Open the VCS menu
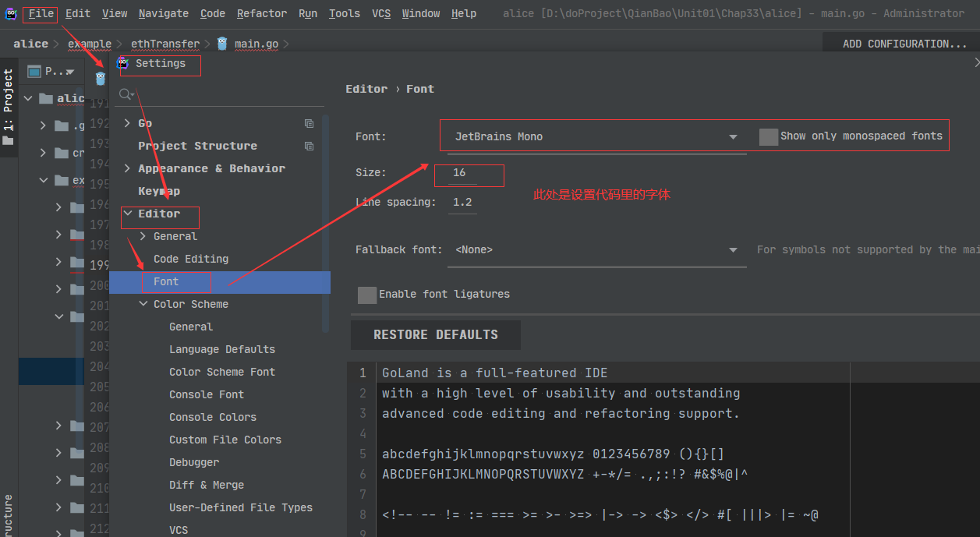Image resolution: width=980 pixels, height=537 pixels. coord(381,13)
